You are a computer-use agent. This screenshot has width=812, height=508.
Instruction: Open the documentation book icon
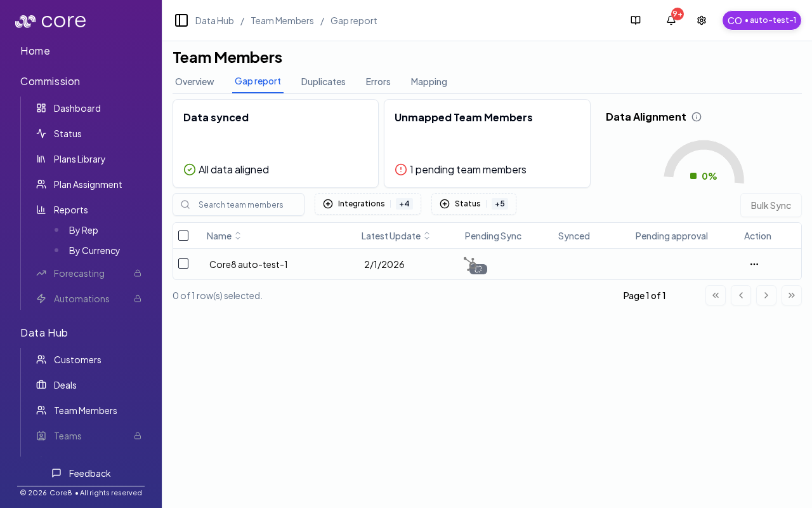tap(636, 20)
